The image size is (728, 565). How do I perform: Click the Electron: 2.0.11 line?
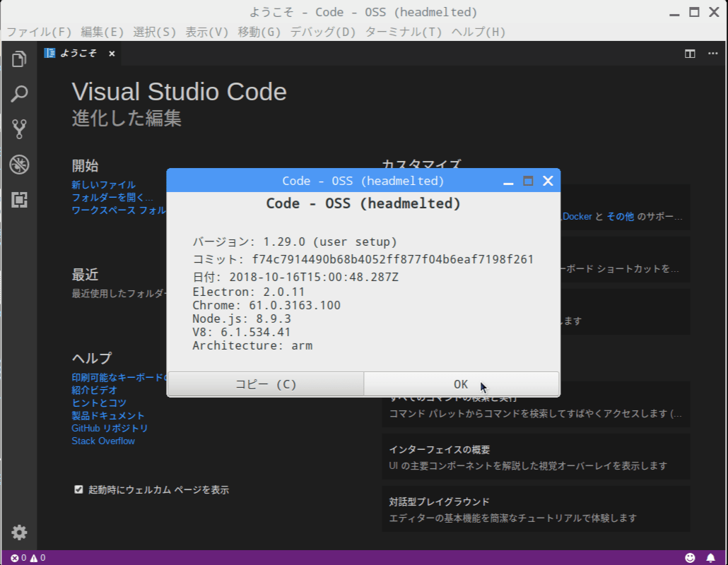pyautogui.click(x=248, y=292)
